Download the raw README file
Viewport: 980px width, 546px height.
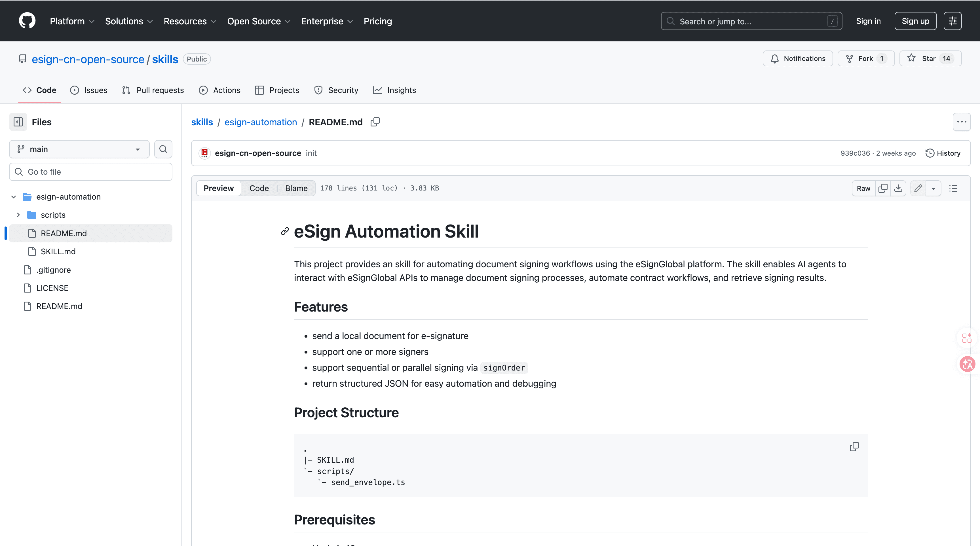pos(899,188)
